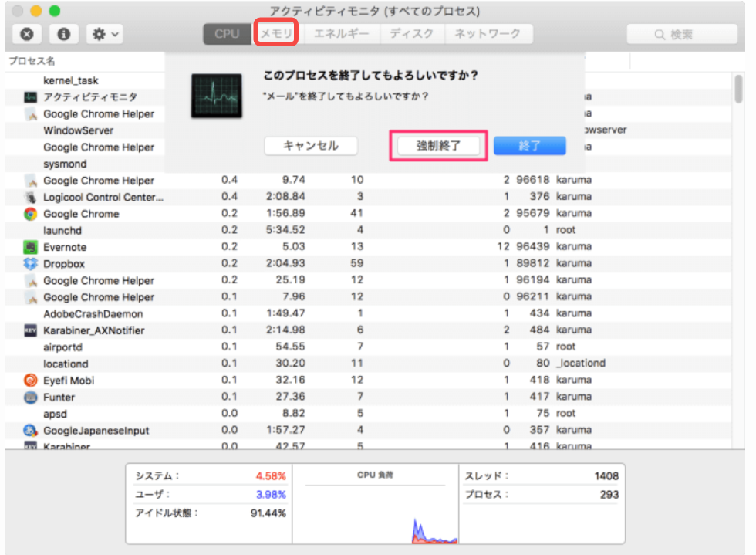This screenshot has height=555, width=756.
Task: Click PID 96618 in the process list
Action: (x=533, y=180)
